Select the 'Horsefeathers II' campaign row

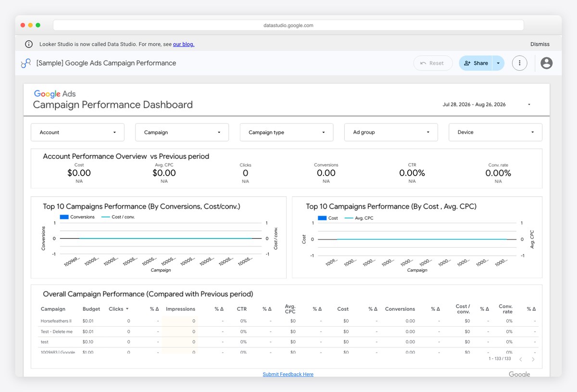(288, 321)
